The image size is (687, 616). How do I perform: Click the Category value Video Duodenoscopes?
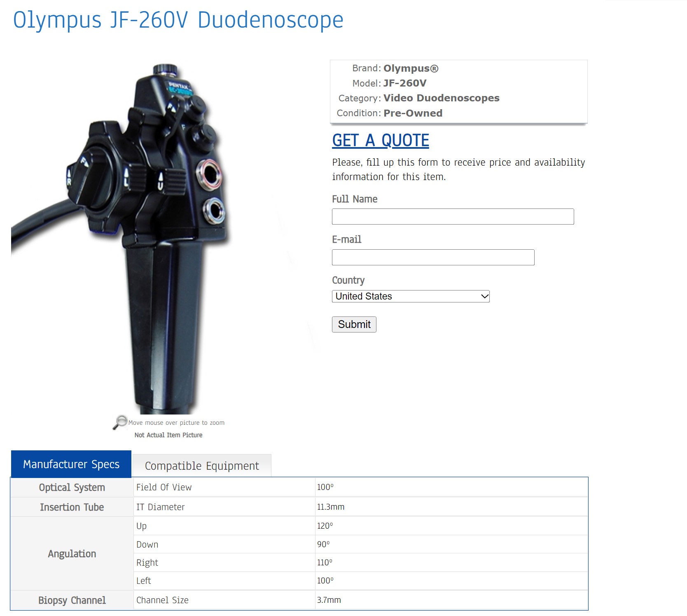click(x=441, y=98)
